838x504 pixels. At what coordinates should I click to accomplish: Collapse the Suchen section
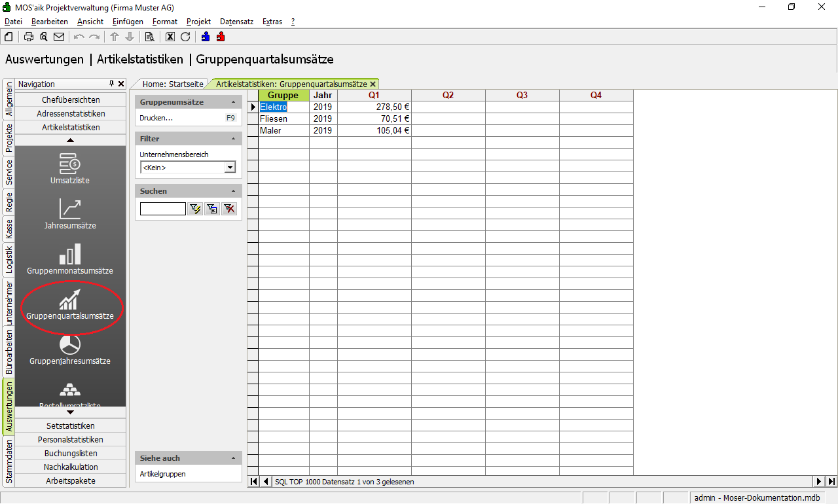pos(234,191)
